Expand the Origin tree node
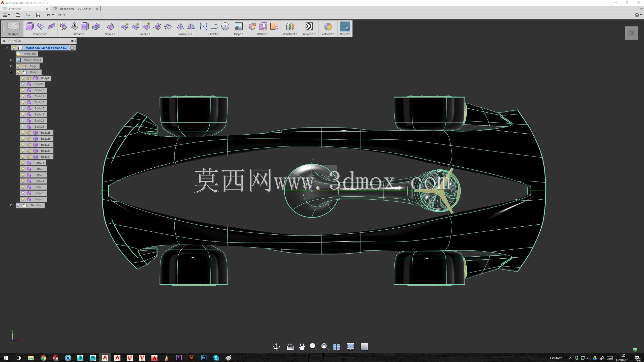 tap(11, 66)
